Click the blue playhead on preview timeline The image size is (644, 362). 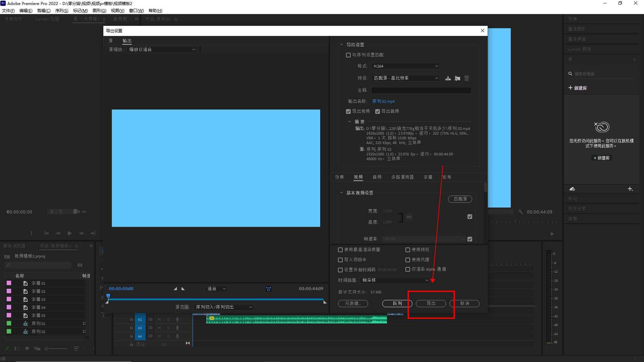tap(108, 296)
